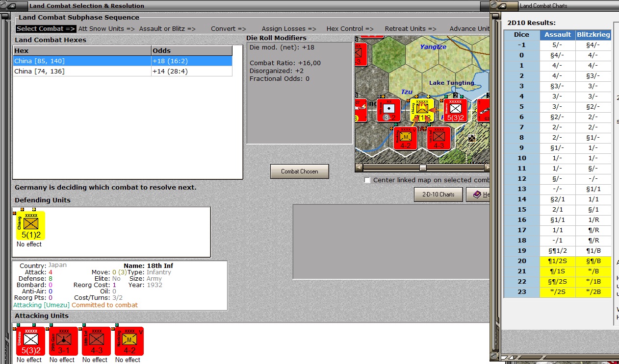Click the Yangtze river label on the map
This screenshot has width=619, height=364.
tap(433, 47)
